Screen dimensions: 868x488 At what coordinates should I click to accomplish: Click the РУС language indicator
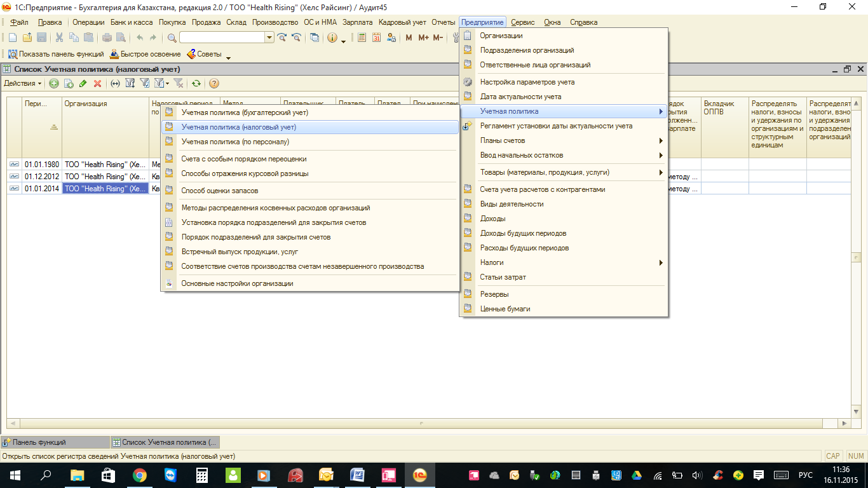pos(805,475)
